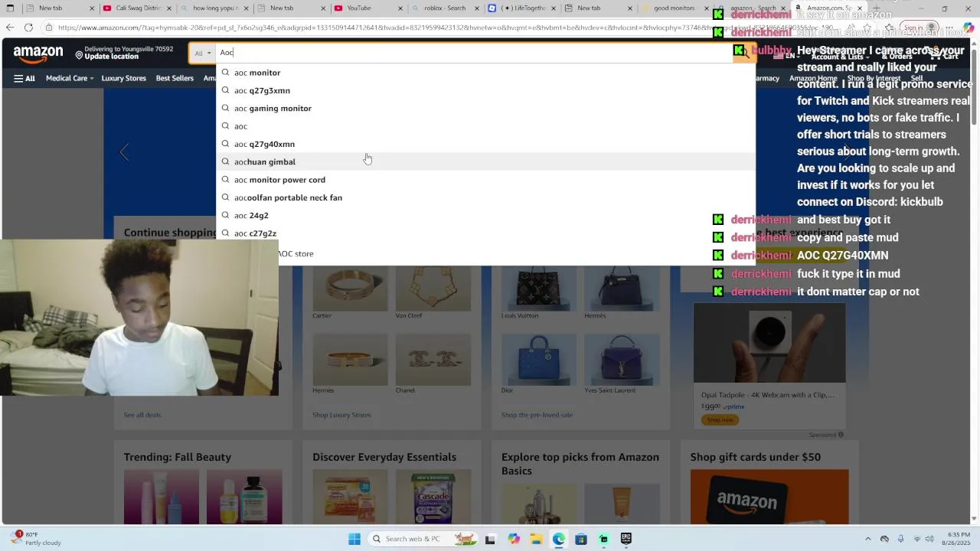Open Opal Tadpole 4K Webcam product title
Image resolution: width=980 pixels, height=551 pixels.
pyautogui.click(x=768, y=395)
